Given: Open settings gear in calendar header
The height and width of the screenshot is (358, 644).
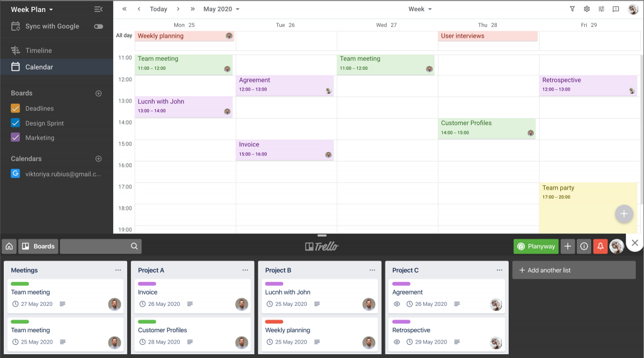Looking at the screenshot, I should coord(587,9).
